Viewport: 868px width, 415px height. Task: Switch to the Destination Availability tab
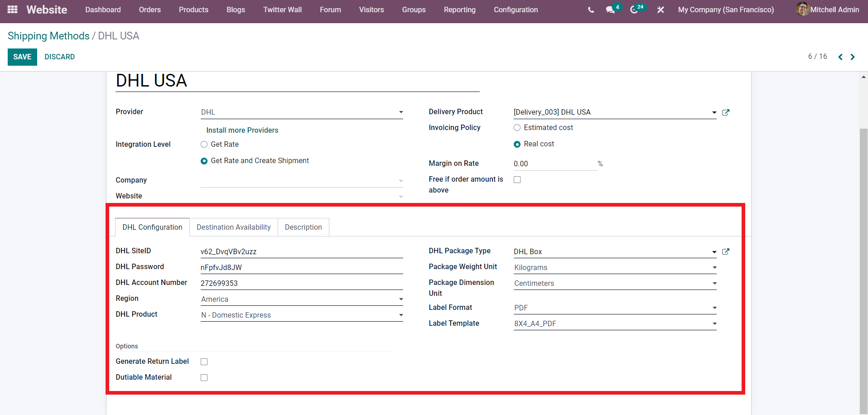(x=233, y=227)
